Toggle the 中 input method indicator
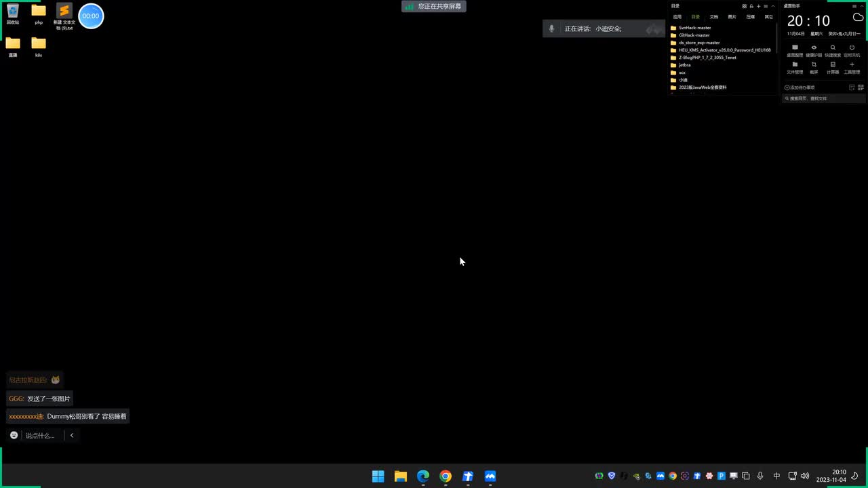 [x=776, y=476]
